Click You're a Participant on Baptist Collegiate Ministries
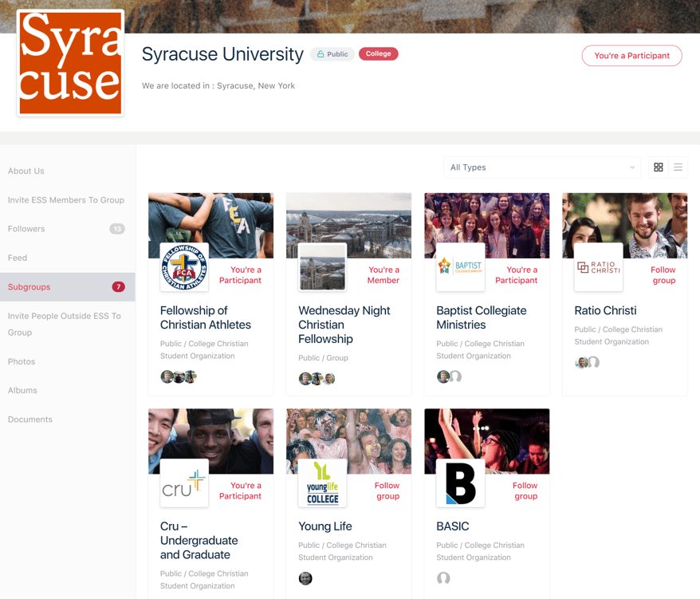The width and height of the screenshot is (700, 599). point(517,275)
